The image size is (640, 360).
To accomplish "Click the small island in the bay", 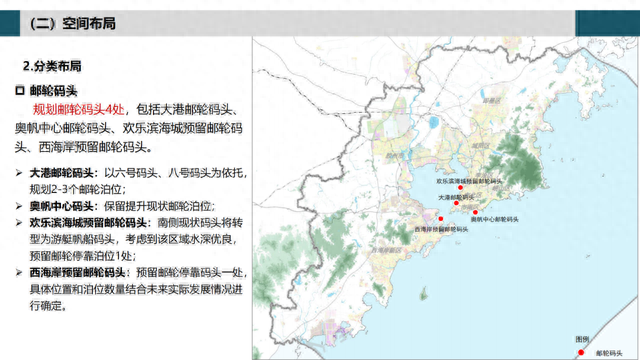I will pyautogui.click(x=424, y=294).
